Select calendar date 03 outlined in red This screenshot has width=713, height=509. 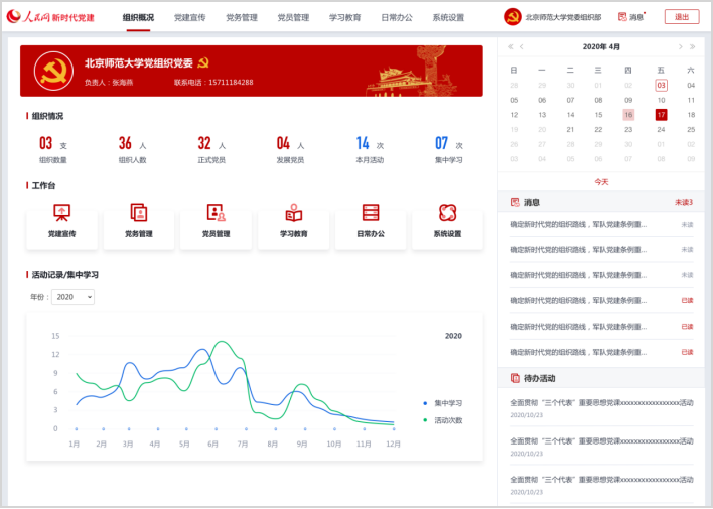click(661, 86)
